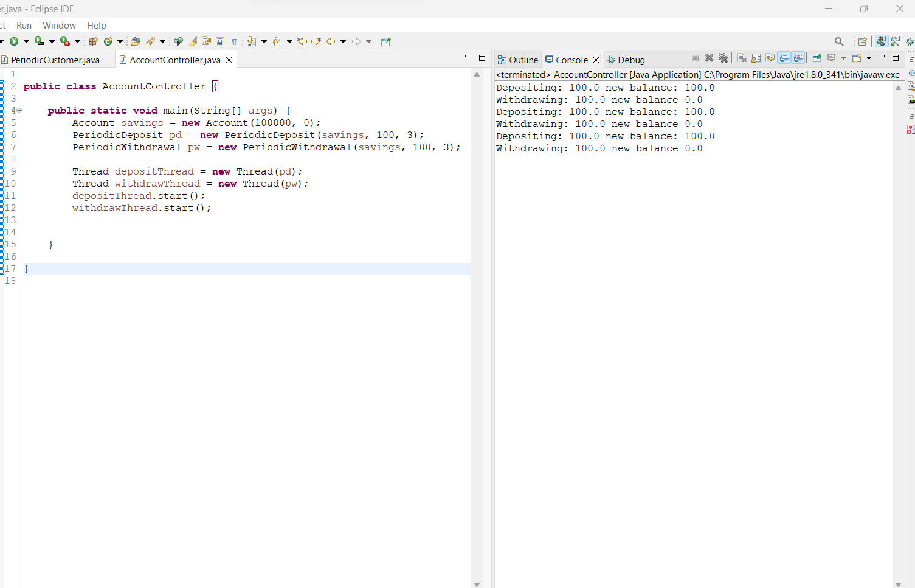Image resolution: width=915 pixels, height=588 pixels.
Task: Open the Run dropdown arrow
Action: (x=26, y=41)
